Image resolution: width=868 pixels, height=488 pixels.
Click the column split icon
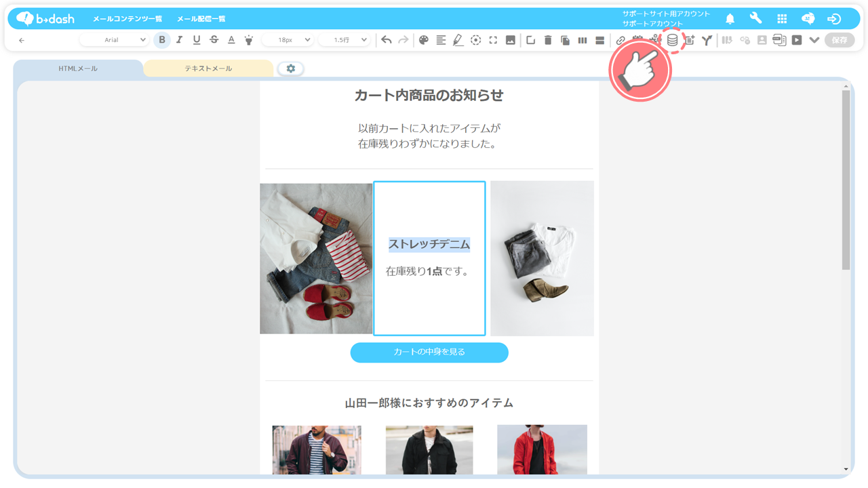tap(582, 40)
